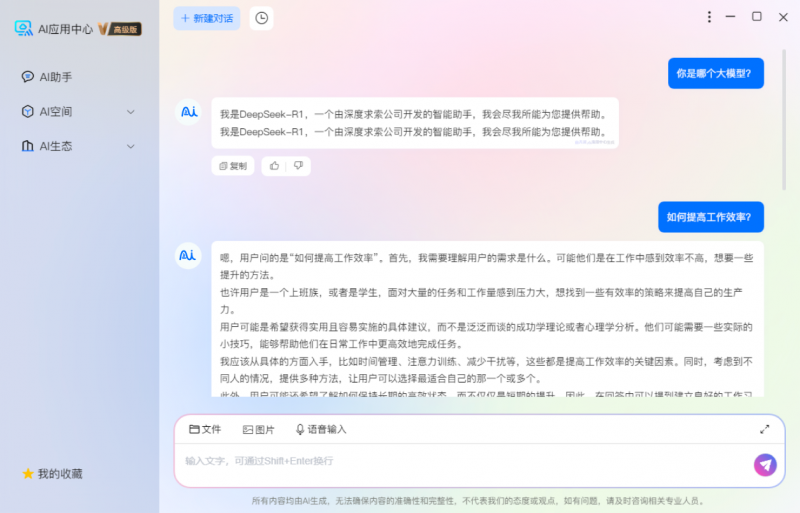Click the 如何提高工作效率? message bubble
Screen dimensions: 800x513
[711, 217]
